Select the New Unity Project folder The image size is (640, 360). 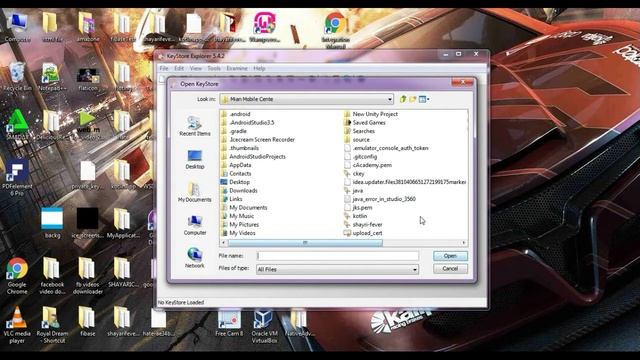371,114
